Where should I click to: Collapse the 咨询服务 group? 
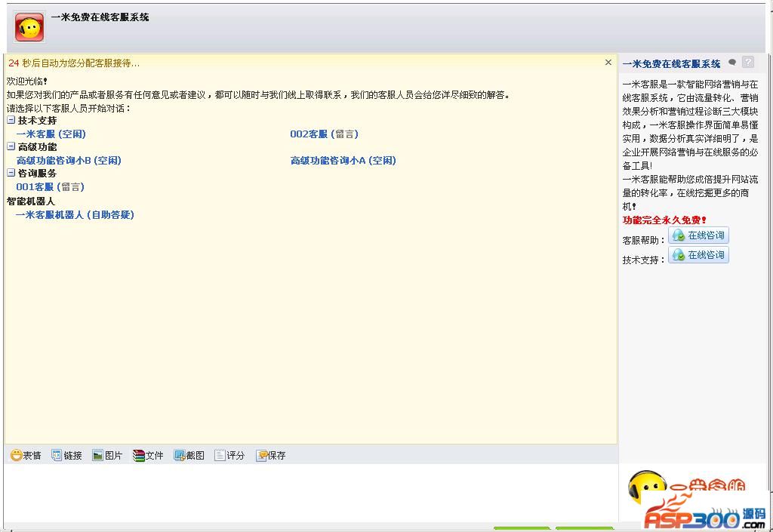[11, 172]
